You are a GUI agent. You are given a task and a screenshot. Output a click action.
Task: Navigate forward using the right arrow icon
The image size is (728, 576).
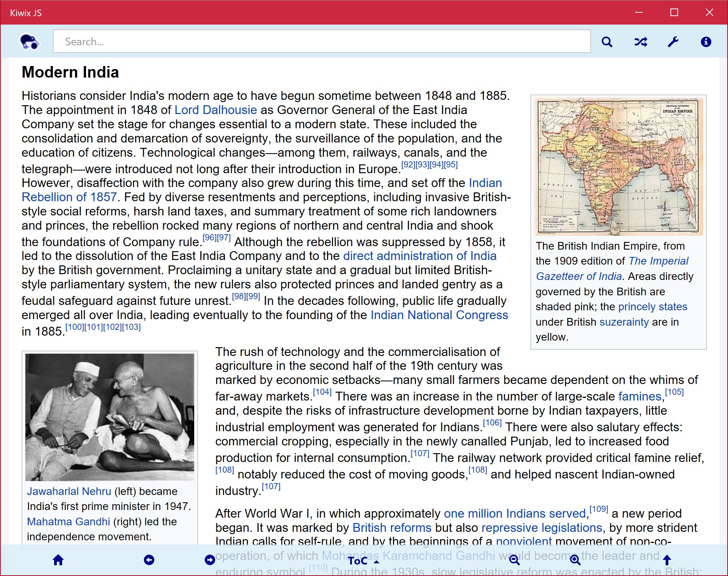pyautogui.click(x=210, y=560)
